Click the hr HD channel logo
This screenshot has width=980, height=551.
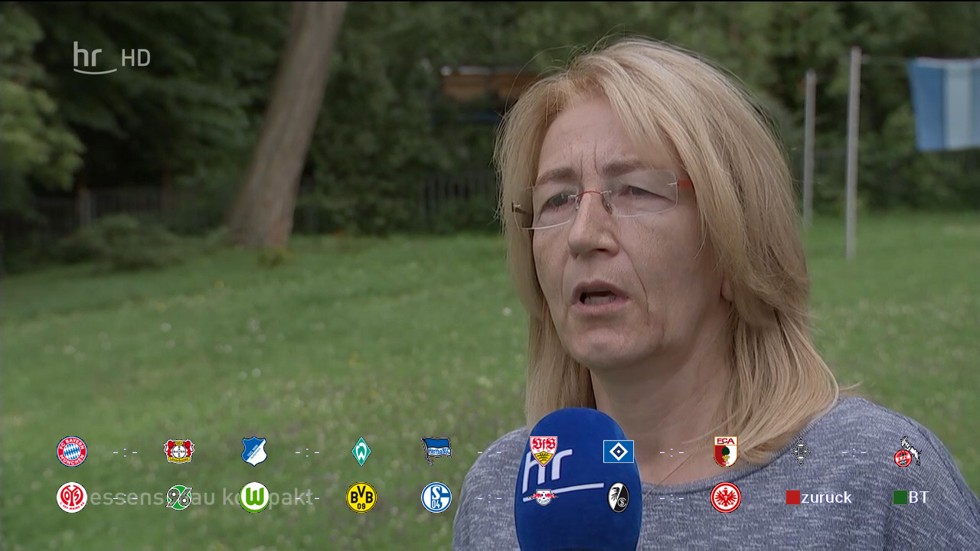[x=112, y=58]
